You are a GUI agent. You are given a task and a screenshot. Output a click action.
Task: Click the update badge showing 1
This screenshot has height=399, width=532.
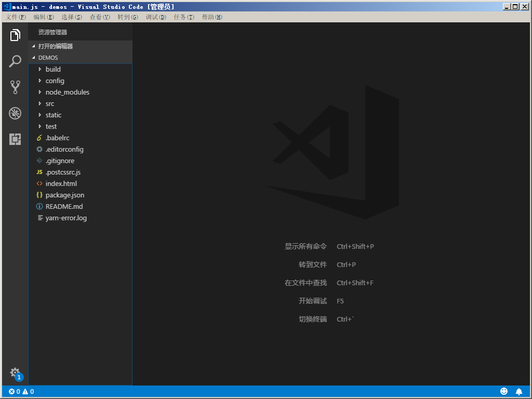[19, 377]
